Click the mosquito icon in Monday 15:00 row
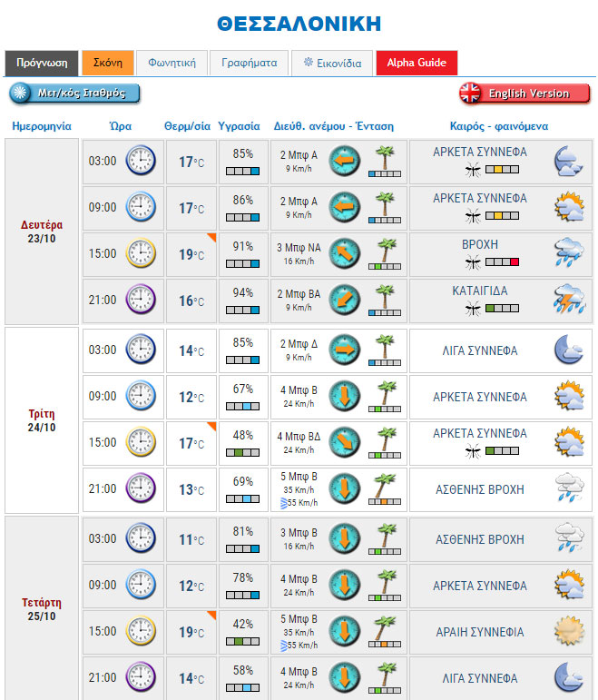Image resolution: width=598 pixels, height=700 pixels. [x=472, y=261]
